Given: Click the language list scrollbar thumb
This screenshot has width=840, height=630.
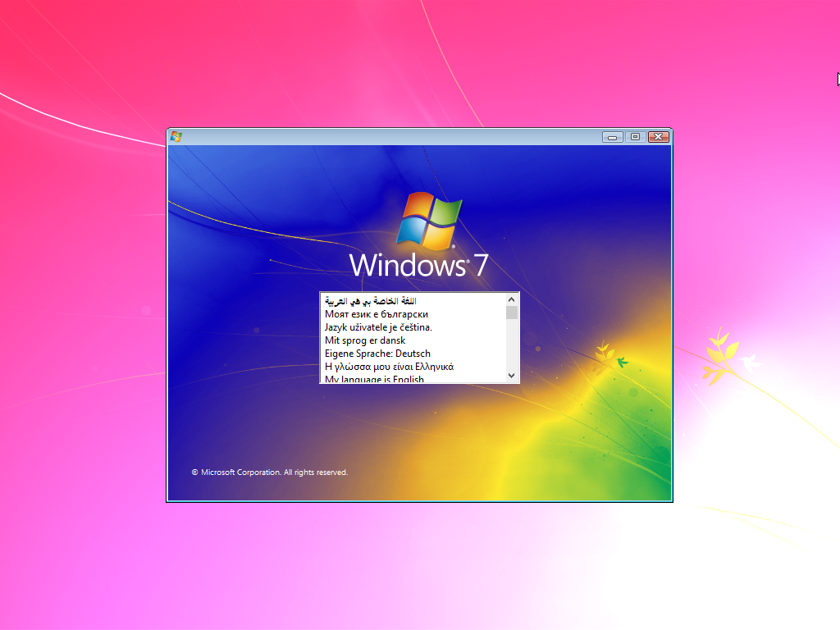Looking at the screenshot, I should tap(512, 313).
